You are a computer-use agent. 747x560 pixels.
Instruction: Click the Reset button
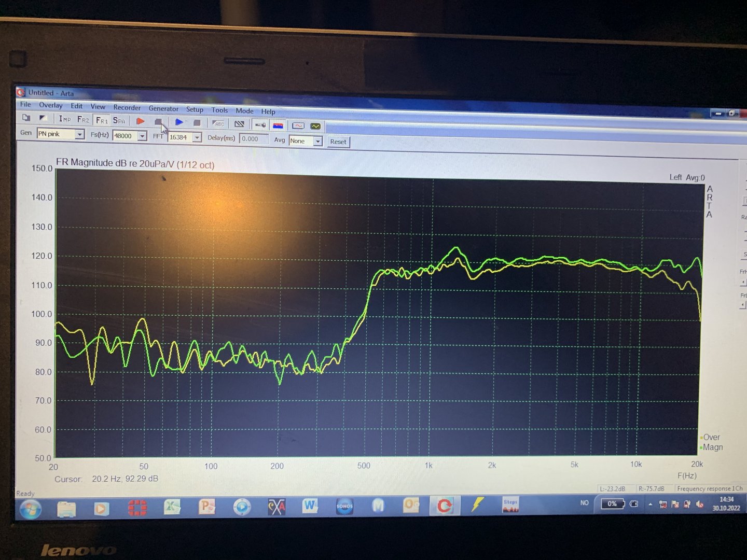[338, 142]
